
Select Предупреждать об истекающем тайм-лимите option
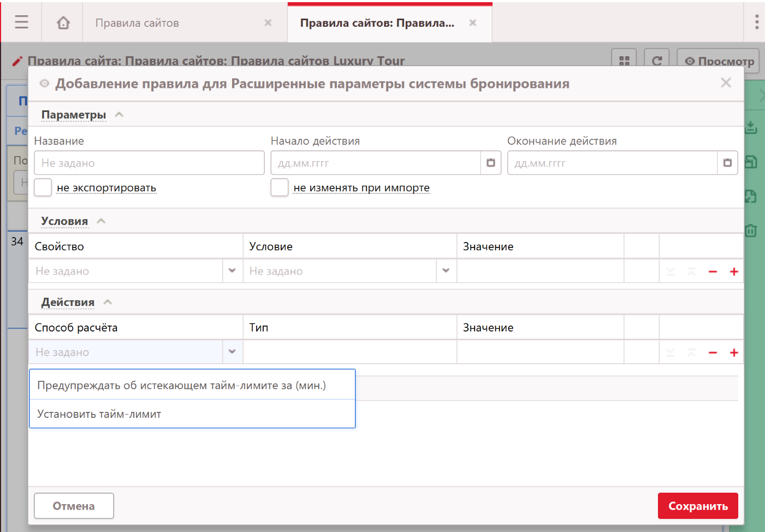(x=181, y=386)
